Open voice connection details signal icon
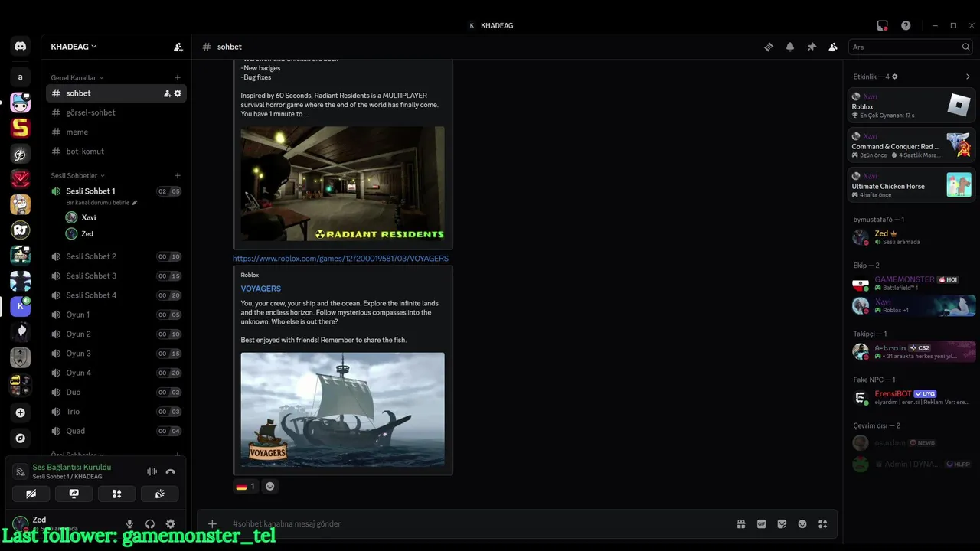Image resolution: width=980 pixels, height=551 pixels. (x=21, y=471)
